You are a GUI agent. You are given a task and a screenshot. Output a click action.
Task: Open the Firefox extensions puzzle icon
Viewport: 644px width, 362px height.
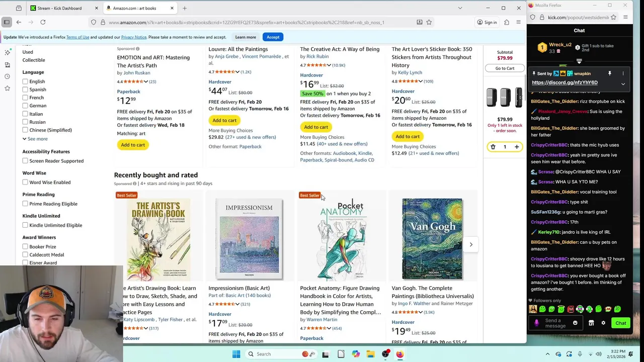click(507, 22)
